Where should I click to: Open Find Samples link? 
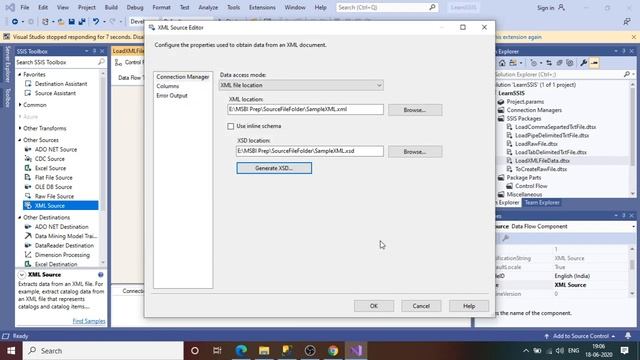point(89,321)
